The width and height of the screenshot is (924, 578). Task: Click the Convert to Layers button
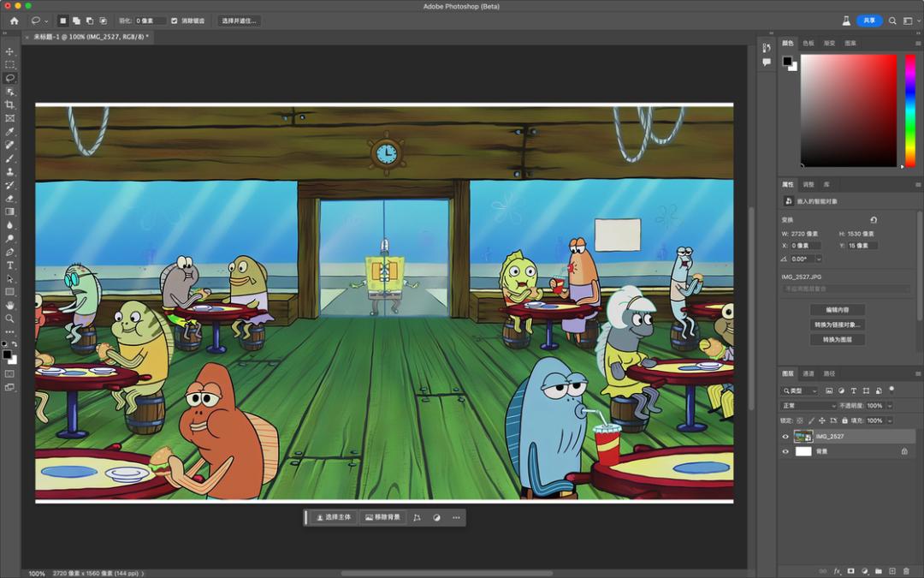click(x=838, y=340)
